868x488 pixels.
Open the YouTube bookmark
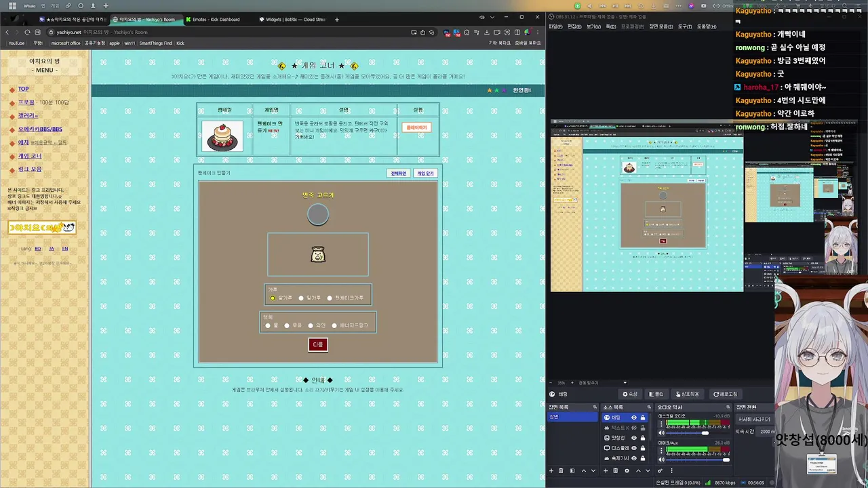coord(16,43)
